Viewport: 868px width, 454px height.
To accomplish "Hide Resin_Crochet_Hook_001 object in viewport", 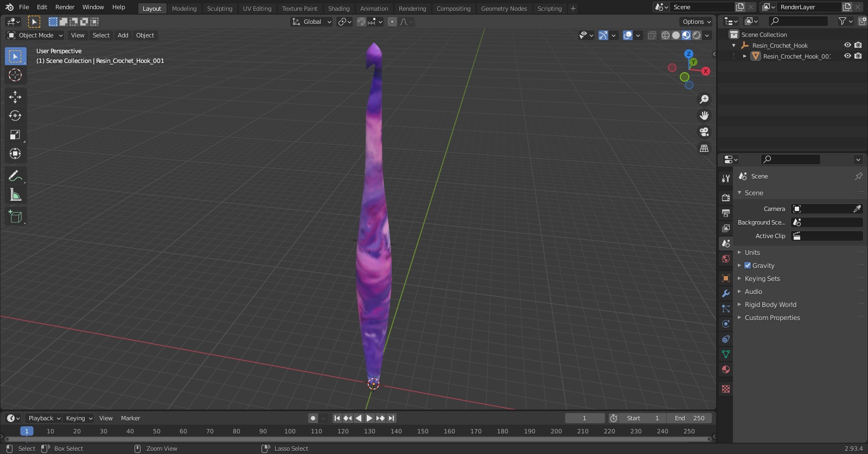I will click(x=847, y=56).
